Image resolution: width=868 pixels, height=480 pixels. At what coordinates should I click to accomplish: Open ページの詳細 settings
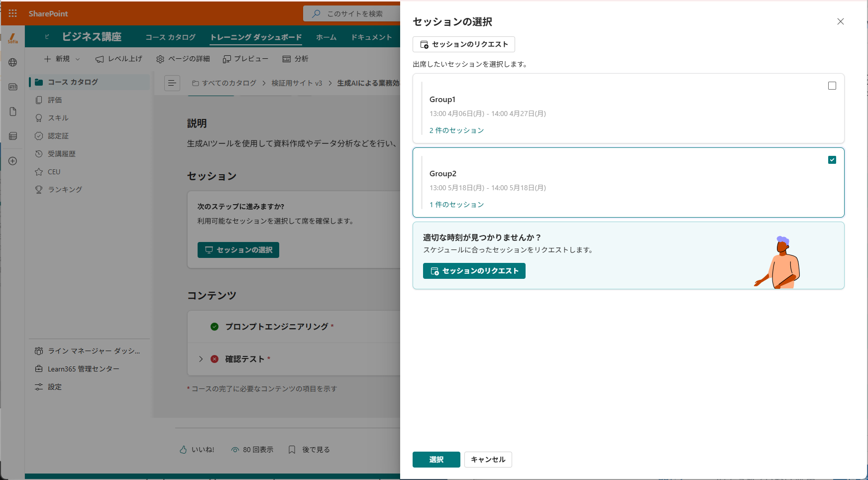(x=183, y=59)
